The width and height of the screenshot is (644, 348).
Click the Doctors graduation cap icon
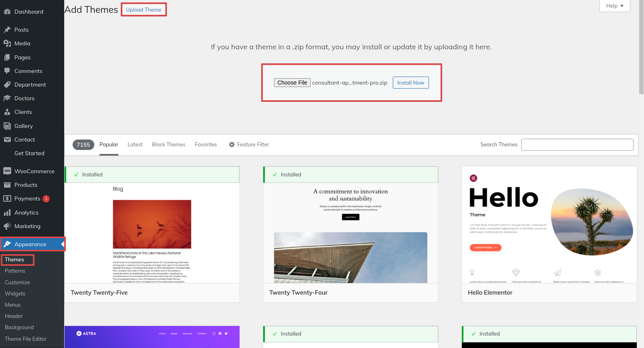coord(7,98)
